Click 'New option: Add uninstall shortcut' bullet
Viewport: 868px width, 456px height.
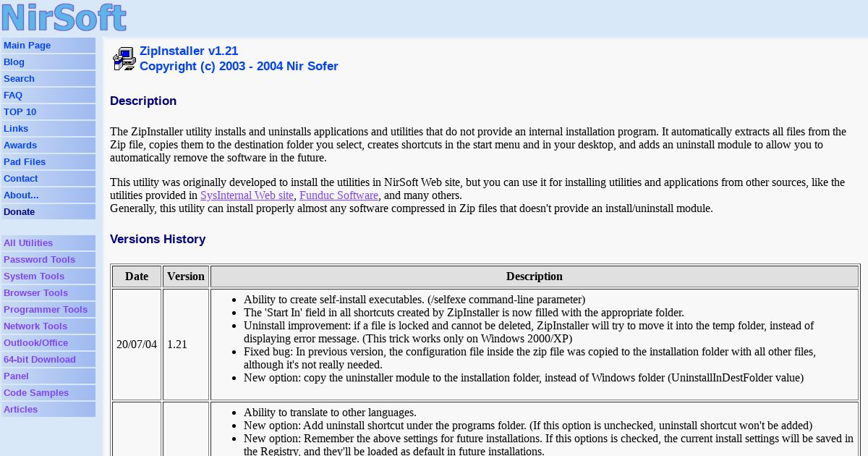point(528,426)
